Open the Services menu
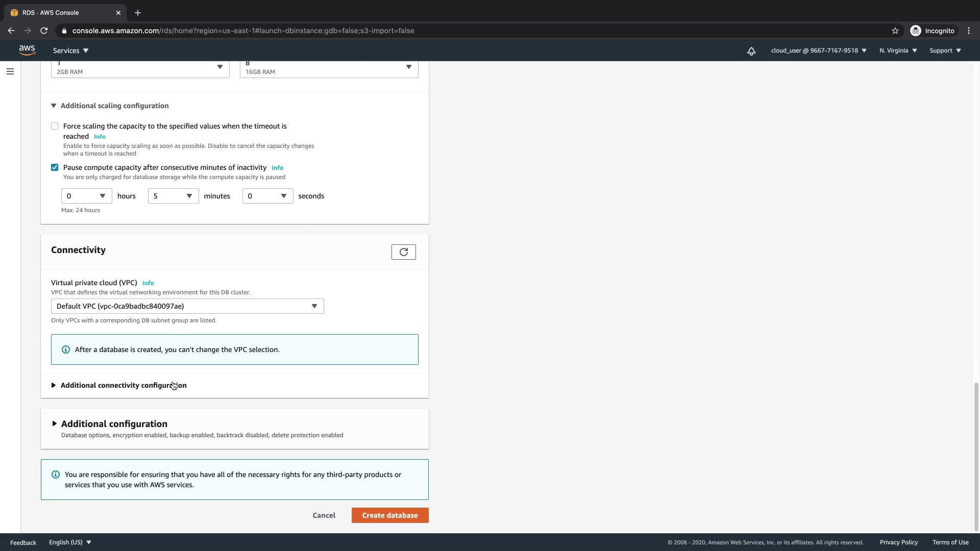Image resolution: width=980 pixels, height=551 pixels. (70, 51)
